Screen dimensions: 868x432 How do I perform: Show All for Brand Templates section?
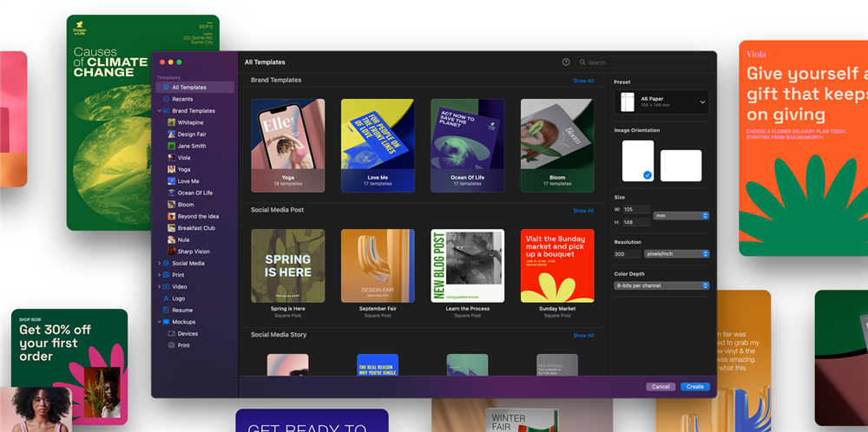point(583,81)
